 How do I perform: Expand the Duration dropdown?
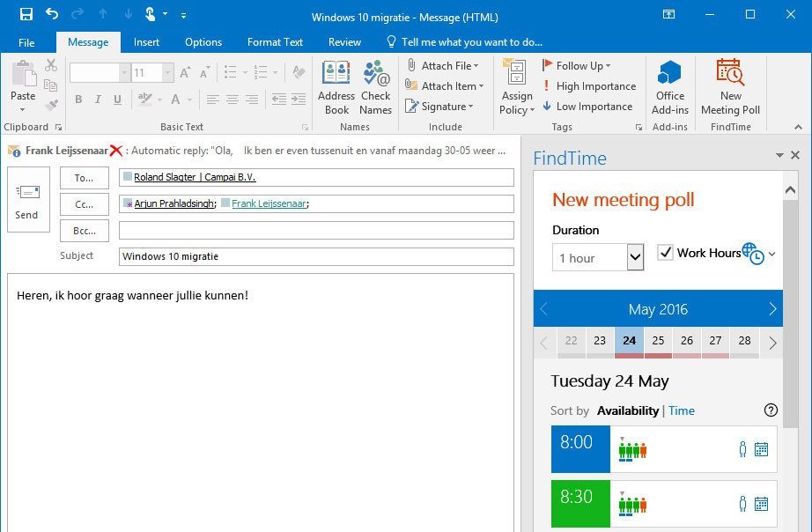pos(635,258)
